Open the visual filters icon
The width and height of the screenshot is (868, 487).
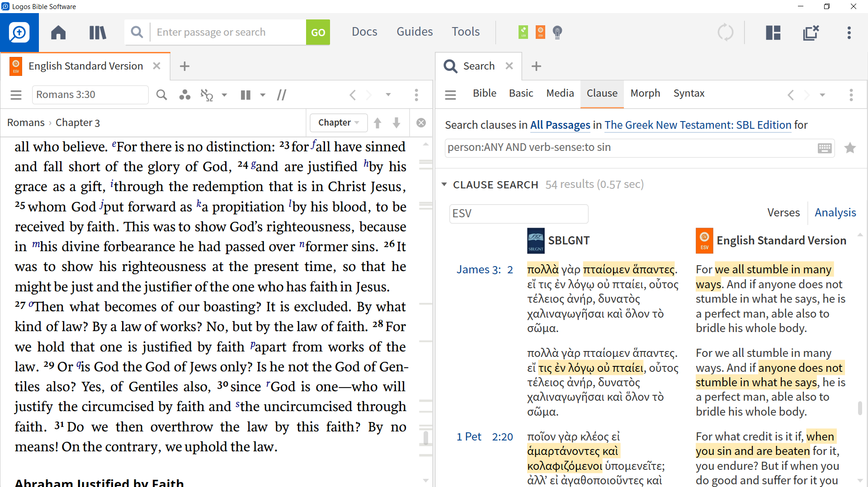184,95
